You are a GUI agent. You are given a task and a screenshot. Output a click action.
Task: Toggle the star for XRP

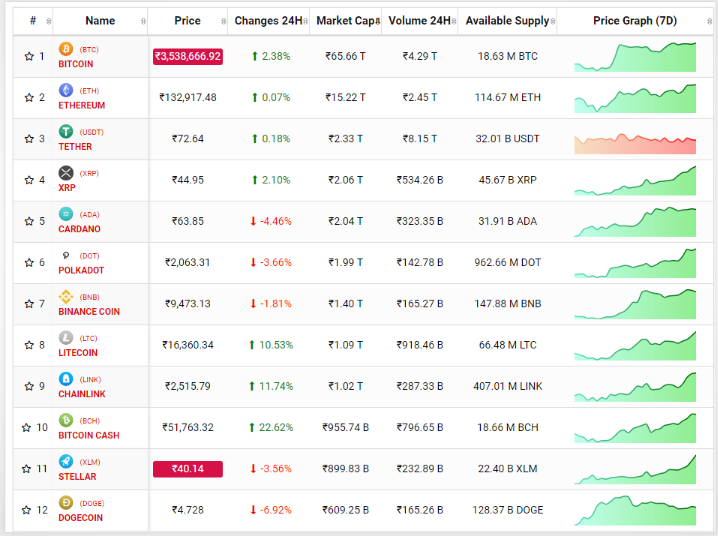pyautogui.click(x=29, y=180)
